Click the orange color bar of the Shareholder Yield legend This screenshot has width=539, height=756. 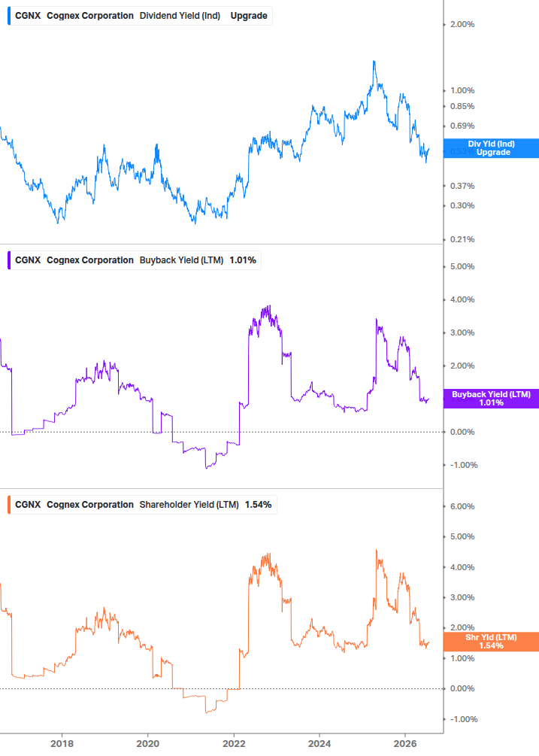9,504
